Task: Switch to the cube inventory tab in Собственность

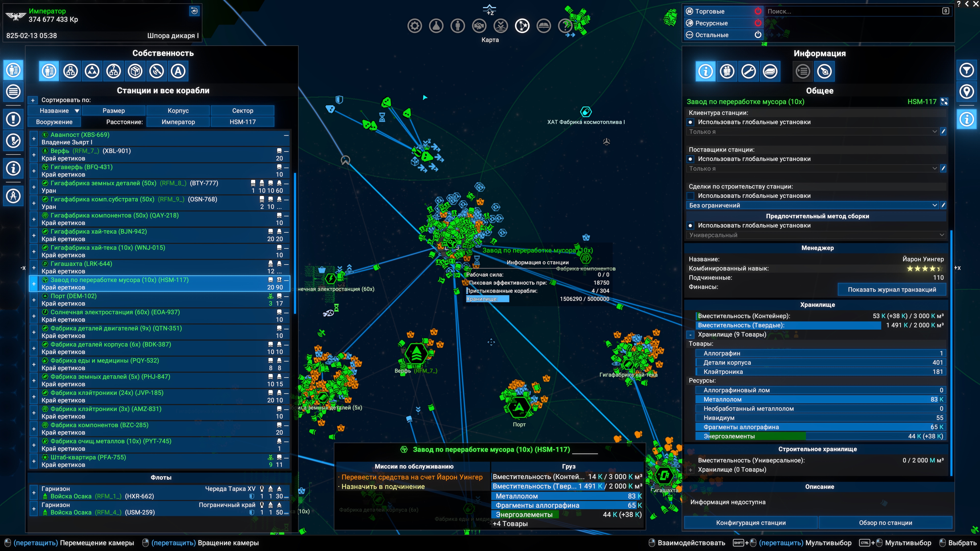Action: [135, 71]
